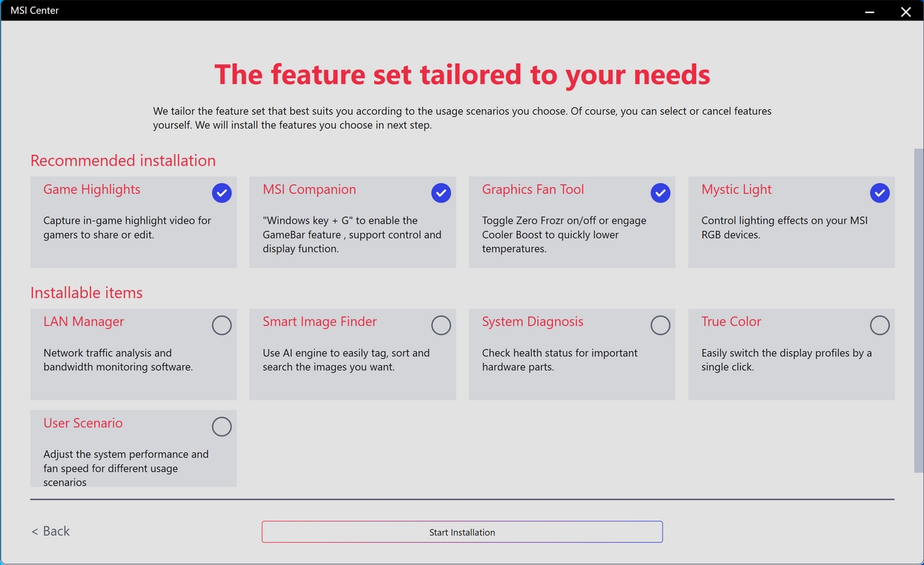Click the vertical scrollbar on right
Screen dimensions: 924x565
(918, 311)
